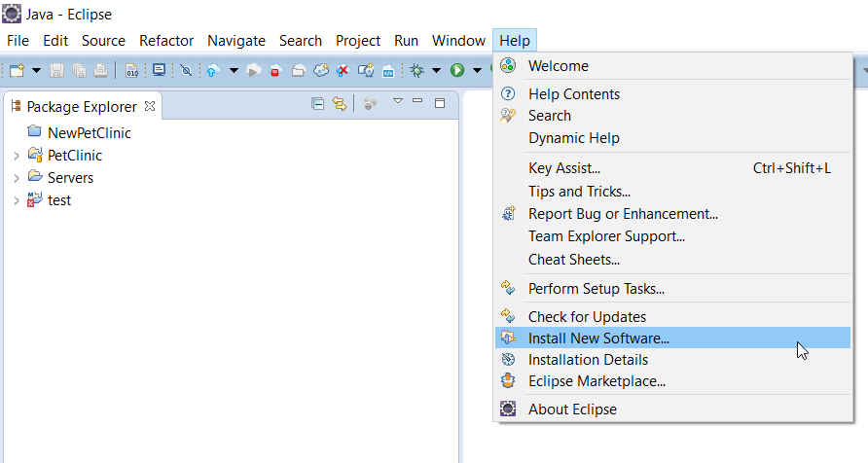
Task: Select the Servers folder
Action: (70, 178)
